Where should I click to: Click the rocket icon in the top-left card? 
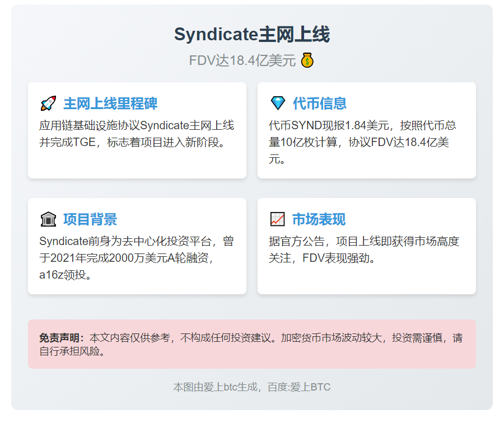(48, 104)
